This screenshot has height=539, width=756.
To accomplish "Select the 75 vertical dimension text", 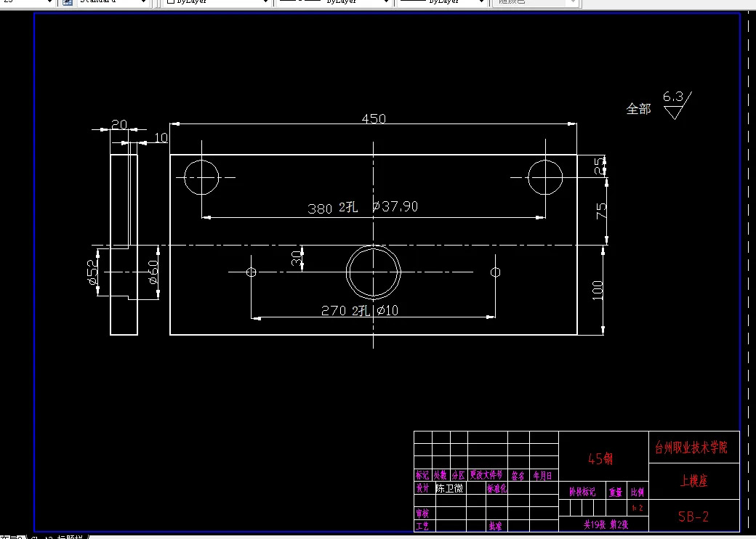I will tap(601, 211).
